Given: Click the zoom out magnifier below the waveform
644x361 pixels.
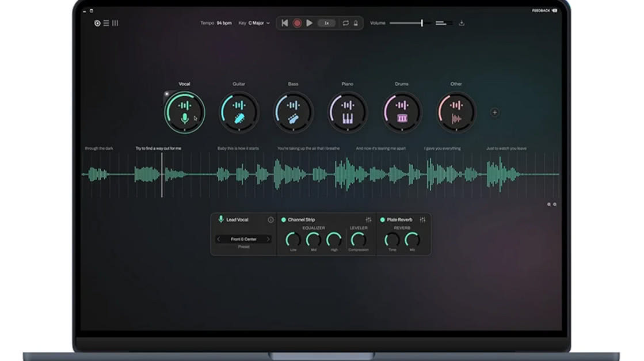Looking at the screenshot, I should click(548, 204).
